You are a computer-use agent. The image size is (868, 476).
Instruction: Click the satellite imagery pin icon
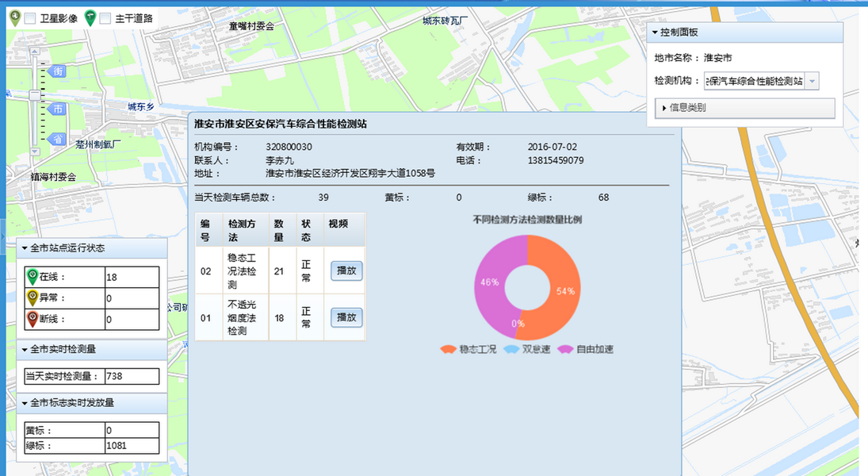[x=14, y=17]
